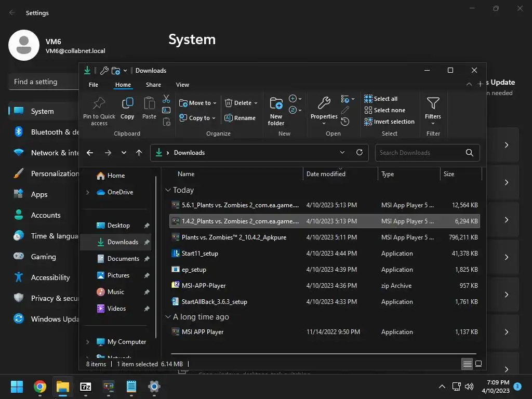
Task: Click the Paste button in the ribbon
Action: point(149,108)
